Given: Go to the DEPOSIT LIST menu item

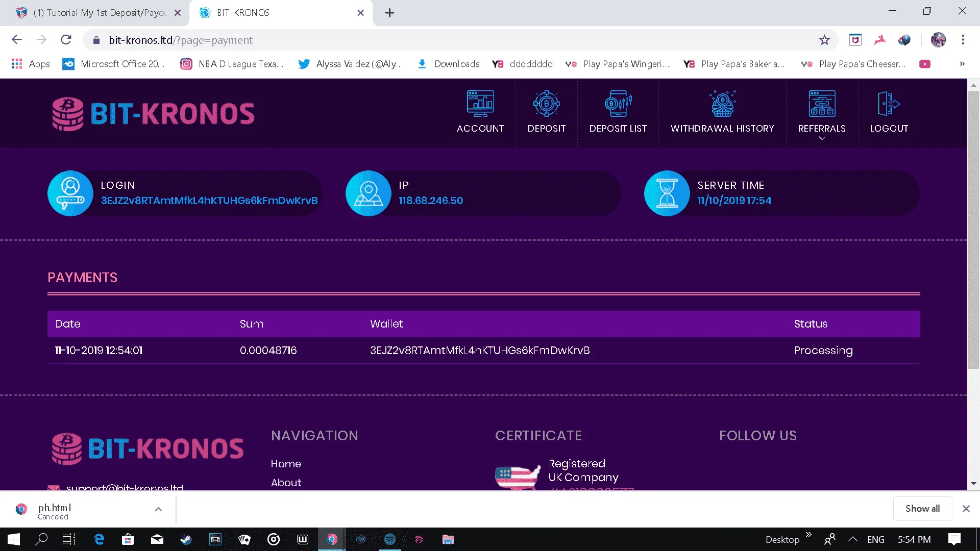Looking at the screenshot, I should pos(618,129).
